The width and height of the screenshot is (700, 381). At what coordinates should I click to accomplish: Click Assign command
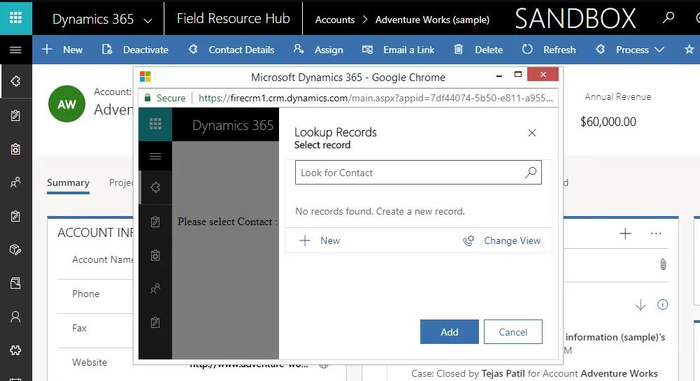coord(318,50)
